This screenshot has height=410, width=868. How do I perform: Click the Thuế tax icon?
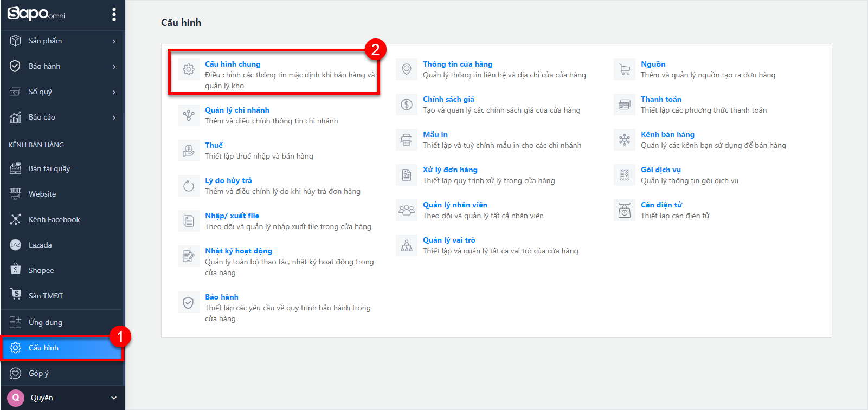click(189, 151)
